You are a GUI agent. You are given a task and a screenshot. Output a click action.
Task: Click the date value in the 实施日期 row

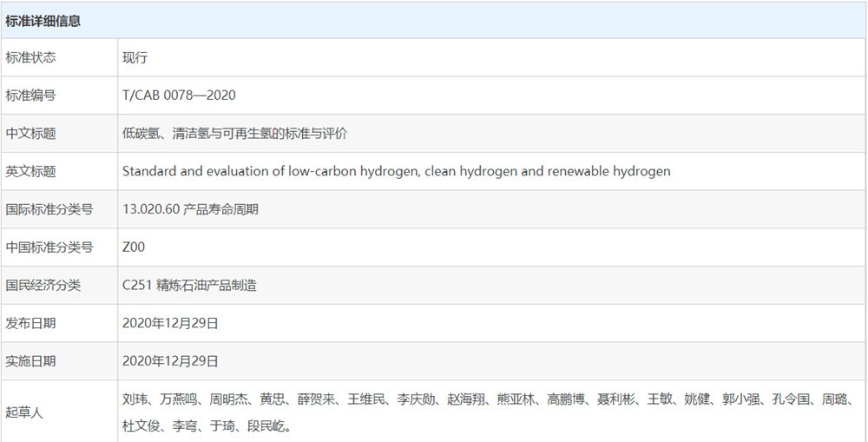[170, 360]
